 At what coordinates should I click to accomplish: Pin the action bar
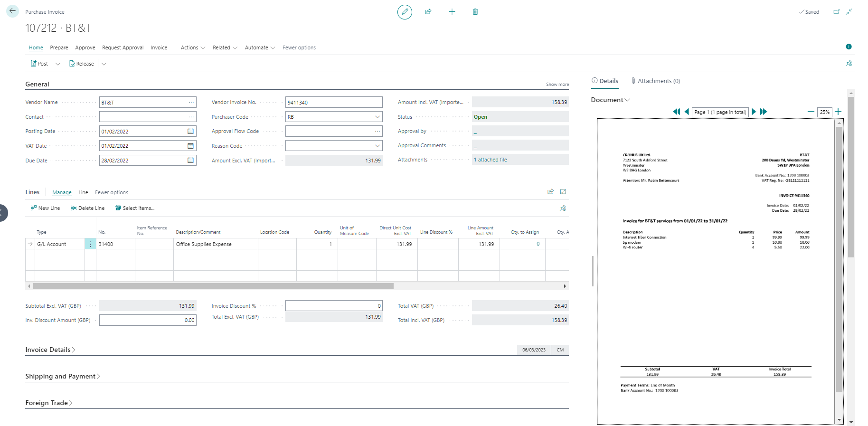pos(849,64)
